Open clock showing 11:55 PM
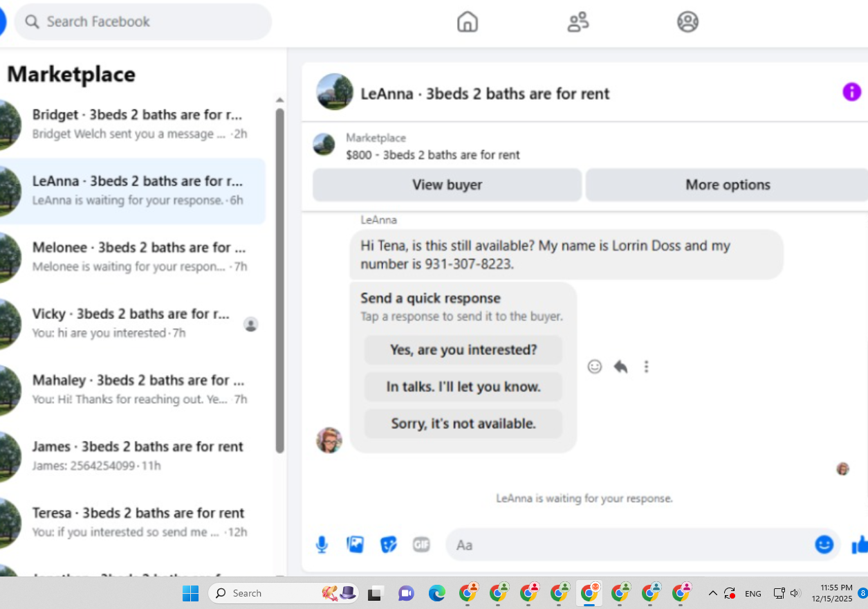The width and height of the screenshot is (868, 609). tap(832, 593)
